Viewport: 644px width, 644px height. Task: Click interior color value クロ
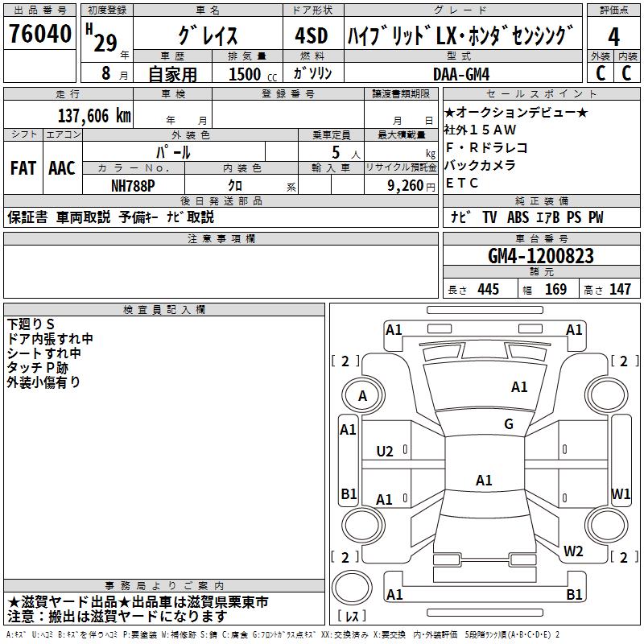[235, 186]
